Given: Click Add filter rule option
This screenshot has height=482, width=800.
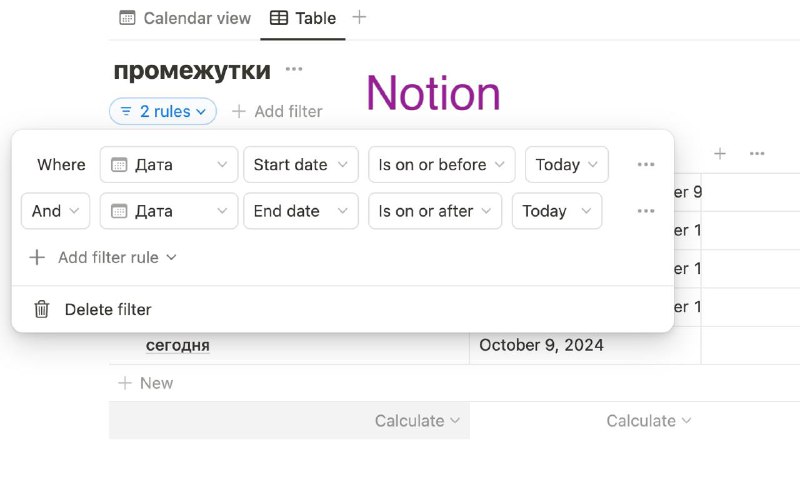Looking at the screenshot, I should coord(103,258).
